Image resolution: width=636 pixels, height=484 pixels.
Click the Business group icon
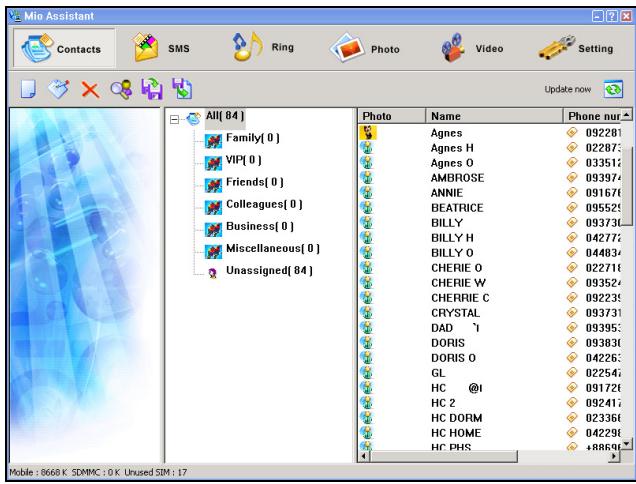[213, 229]
